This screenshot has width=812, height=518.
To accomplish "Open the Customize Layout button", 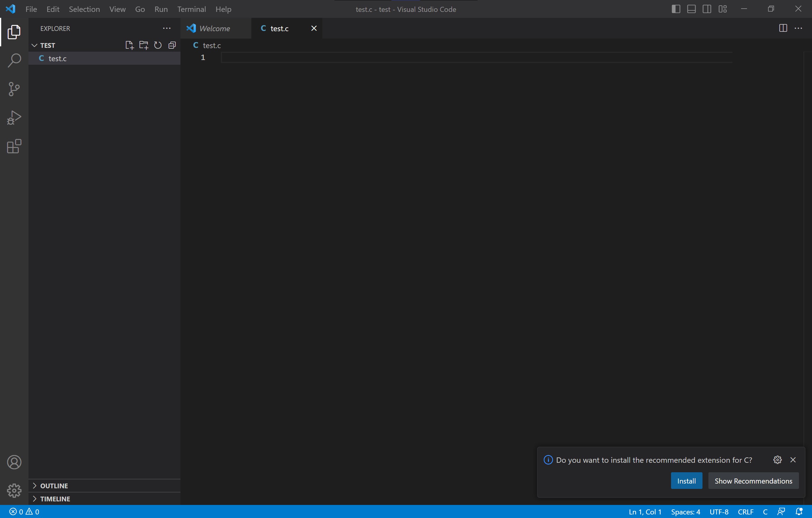I will click(x=722, y=9).
